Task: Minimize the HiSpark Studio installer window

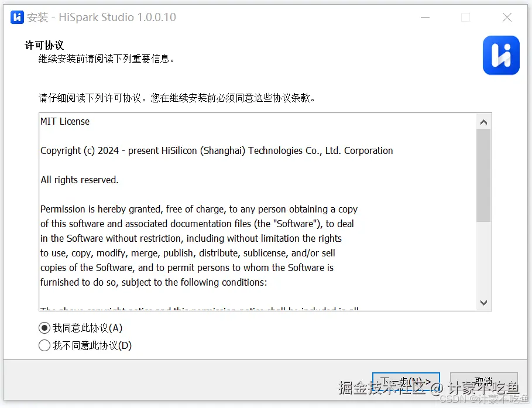Action: tap(425, 18)
